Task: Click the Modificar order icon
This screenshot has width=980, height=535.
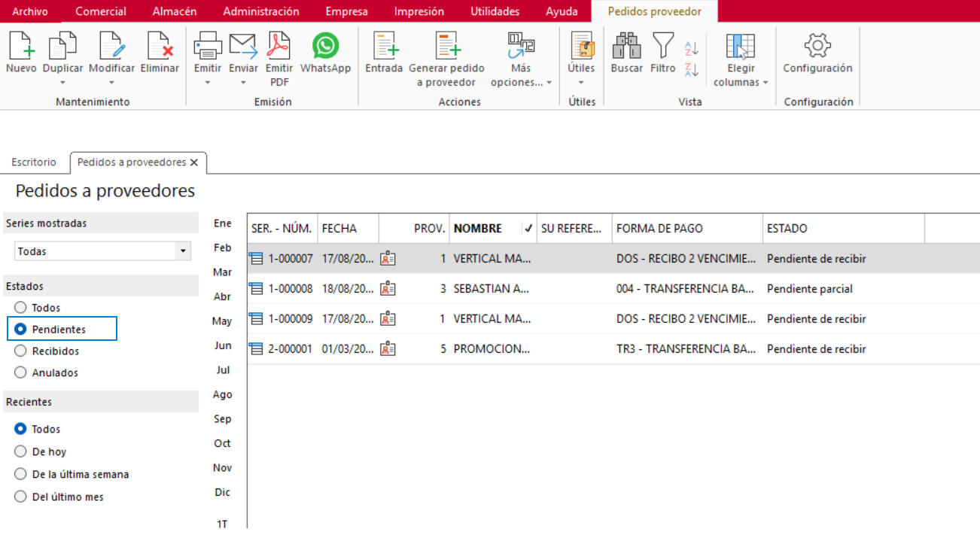Action: click(111, 46)
